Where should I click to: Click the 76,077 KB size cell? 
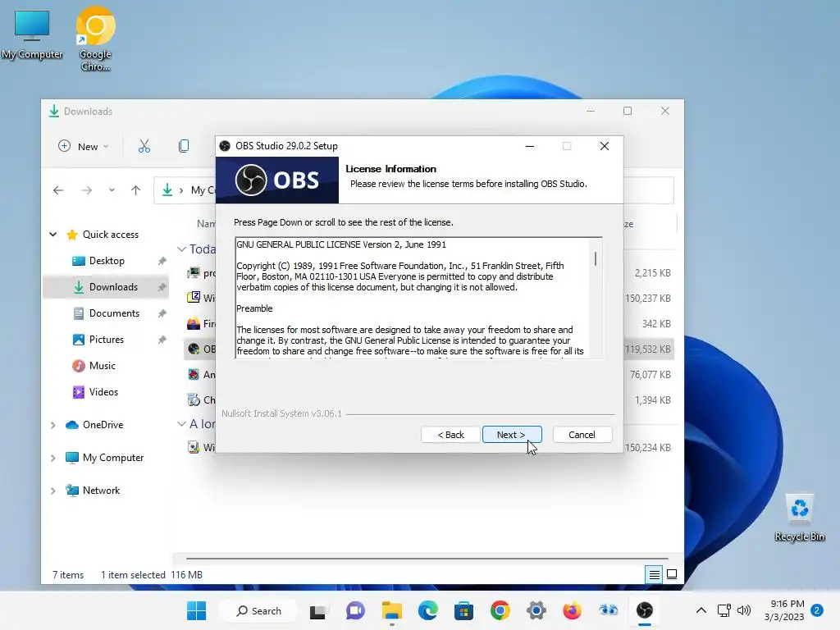point(651,374)
